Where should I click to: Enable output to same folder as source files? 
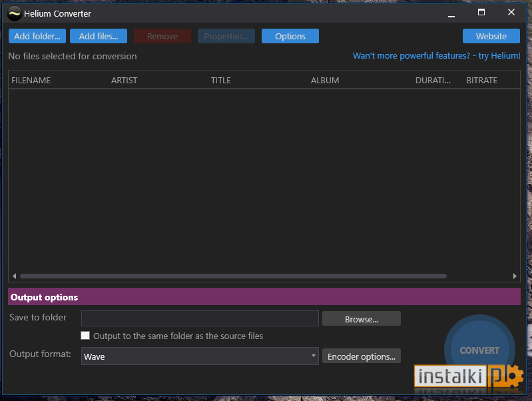click(85, 336)
